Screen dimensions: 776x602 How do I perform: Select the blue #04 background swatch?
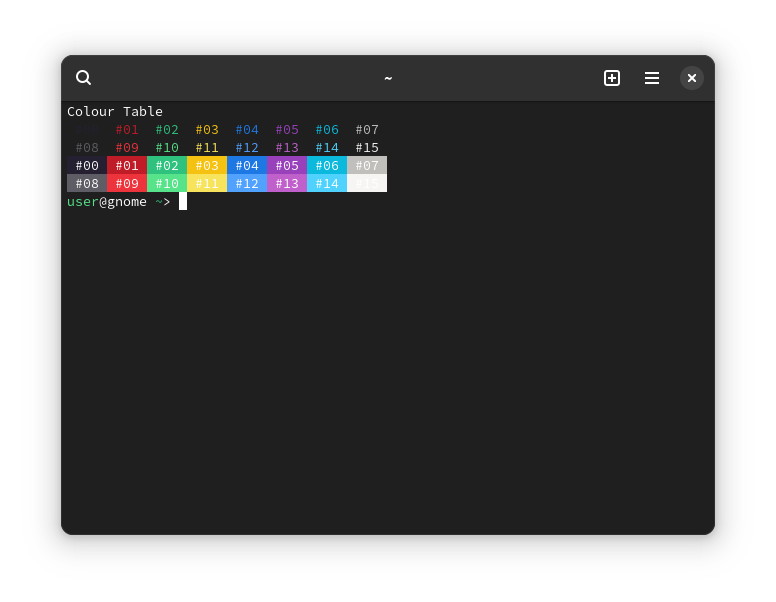[247, 165]
